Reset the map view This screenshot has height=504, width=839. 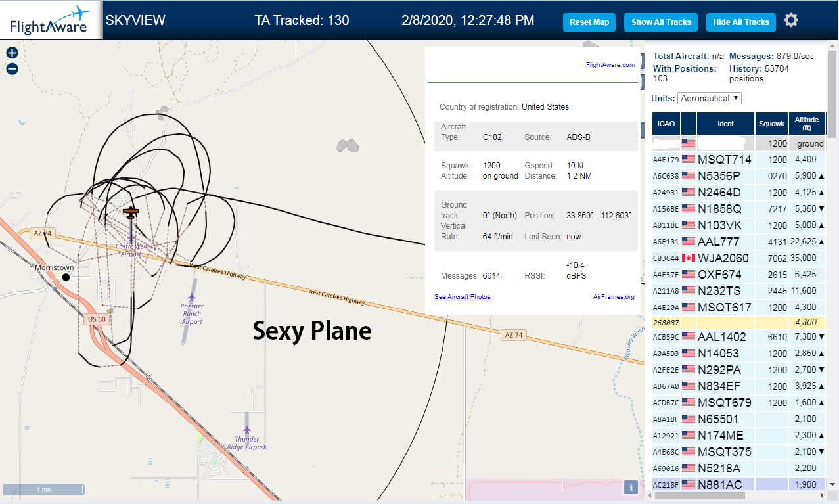[x=589, y=22]
